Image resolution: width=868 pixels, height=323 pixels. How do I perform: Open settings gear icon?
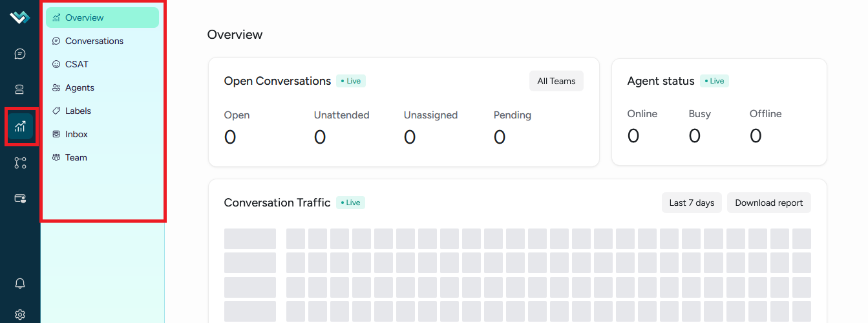coord(20,315)
